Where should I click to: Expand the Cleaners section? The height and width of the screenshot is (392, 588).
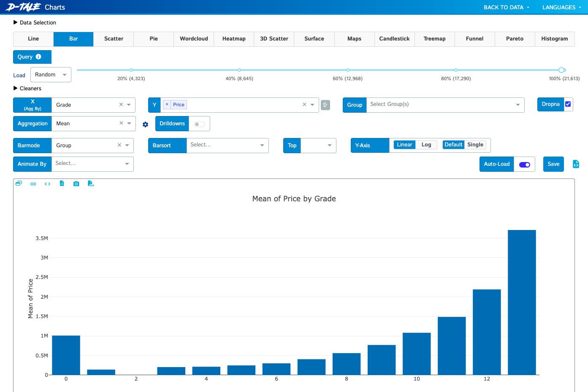tap(27, 89)
